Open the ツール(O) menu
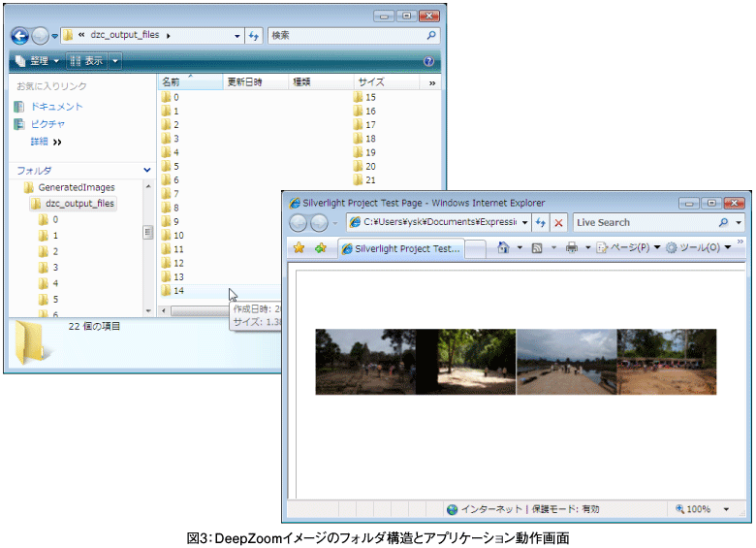 tap(699, 247)
